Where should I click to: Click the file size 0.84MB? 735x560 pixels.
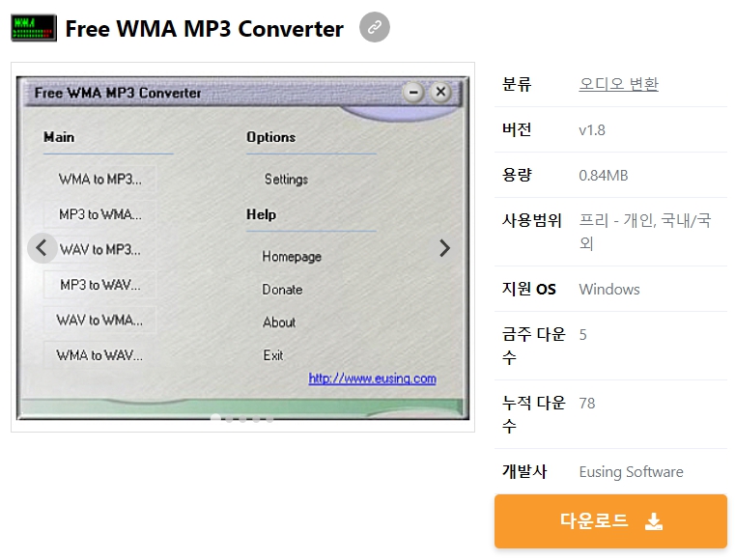click(604, 176)
